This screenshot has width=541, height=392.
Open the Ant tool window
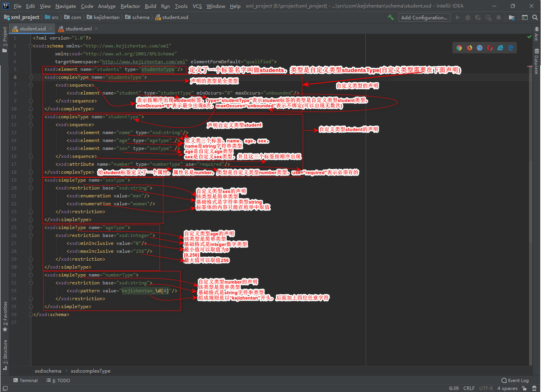point(537,34)
